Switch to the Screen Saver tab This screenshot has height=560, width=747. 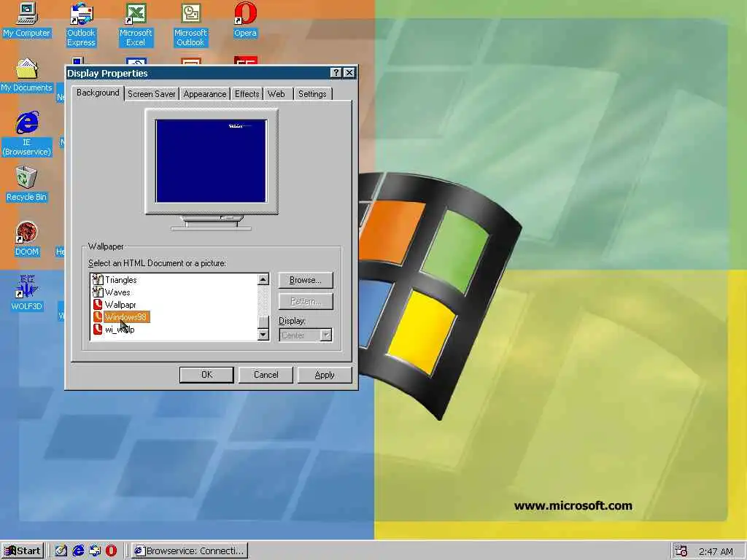(152, 94)
